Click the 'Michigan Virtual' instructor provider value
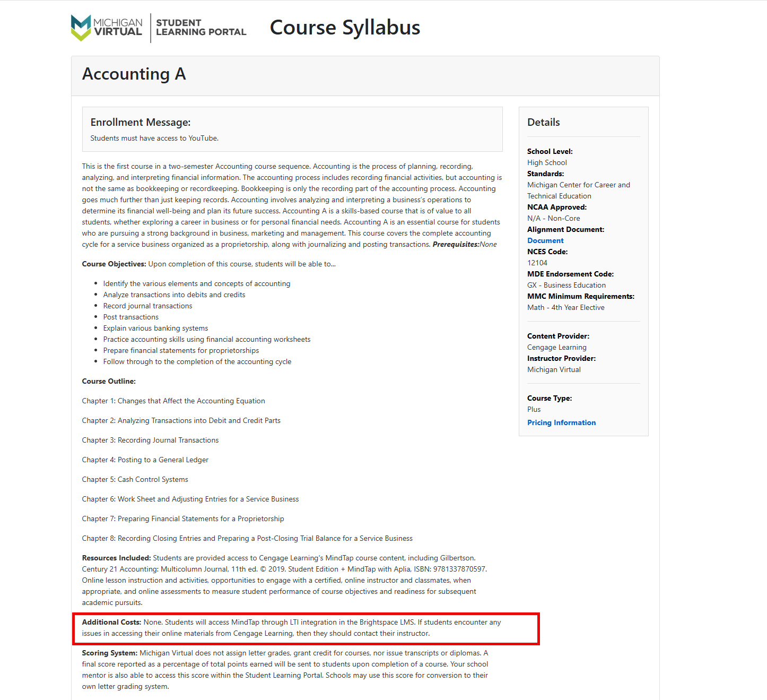The width and height of the screenshot is (767, 700). click(554, 369)
